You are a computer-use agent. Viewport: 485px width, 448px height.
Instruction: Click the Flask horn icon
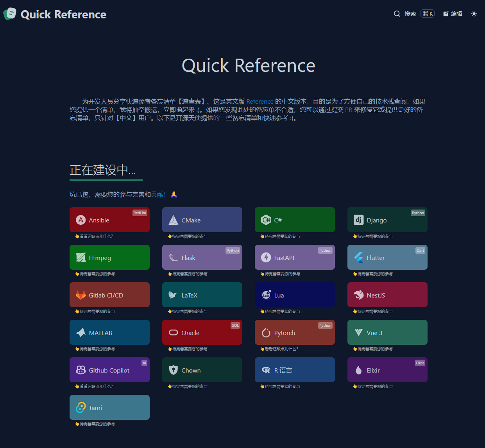pos(173,257)
